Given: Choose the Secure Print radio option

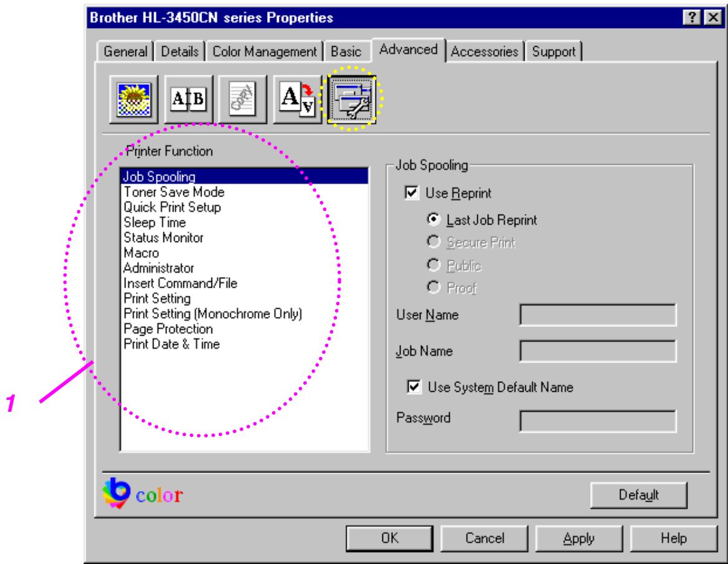Looking at the screenshot, I should [x=433, y=241].
